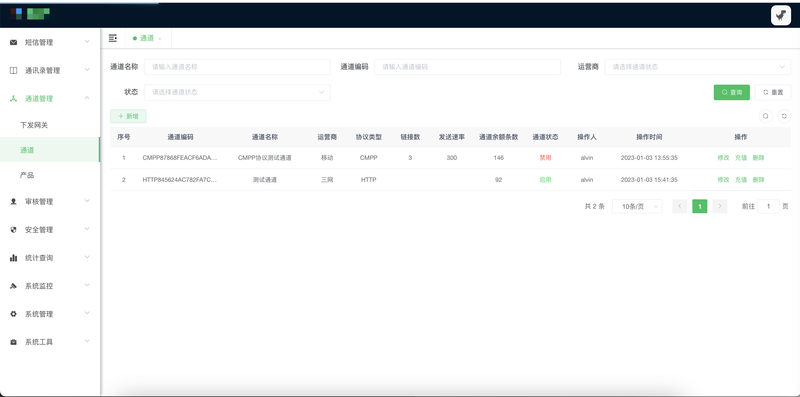Click the 通道编码 column header
The image size is (800, 397).
point(180,137)
